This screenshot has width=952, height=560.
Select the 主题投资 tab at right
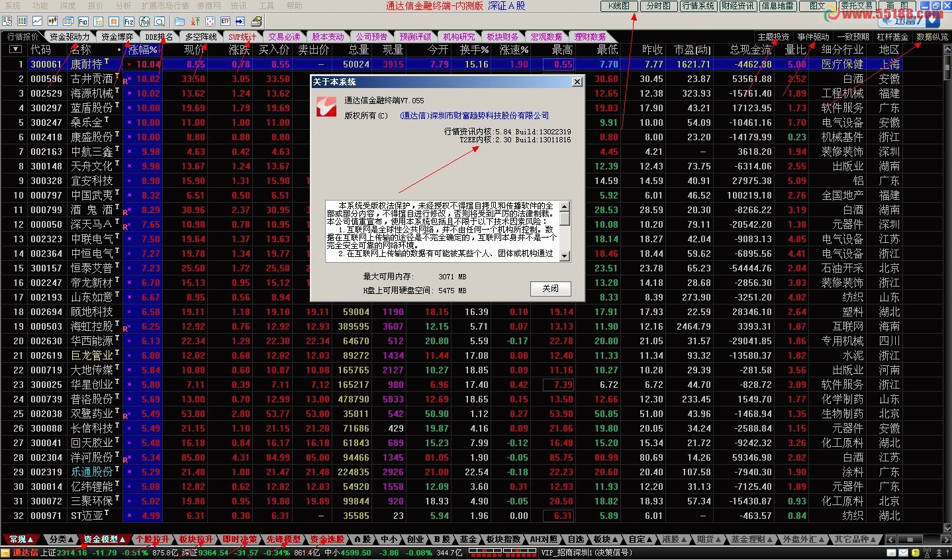click(773, 37)
